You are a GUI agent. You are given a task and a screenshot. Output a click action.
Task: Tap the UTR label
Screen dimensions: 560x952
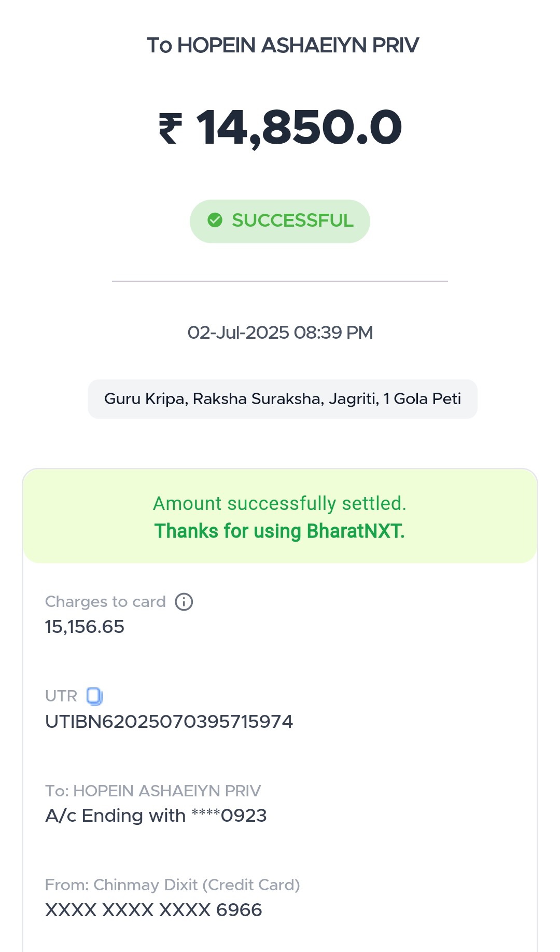[x=61, y=696]
